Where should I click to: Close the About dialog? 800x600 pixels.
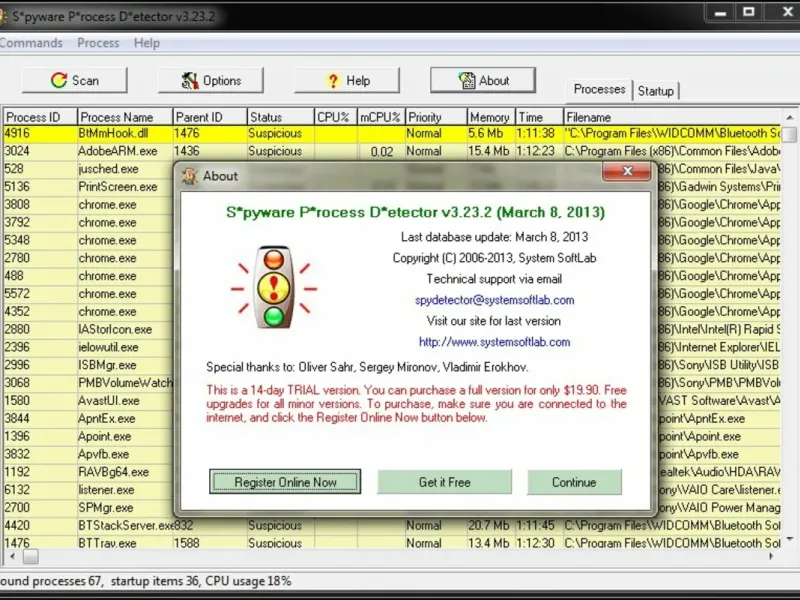pyautogui.click(x=627, y=171)
